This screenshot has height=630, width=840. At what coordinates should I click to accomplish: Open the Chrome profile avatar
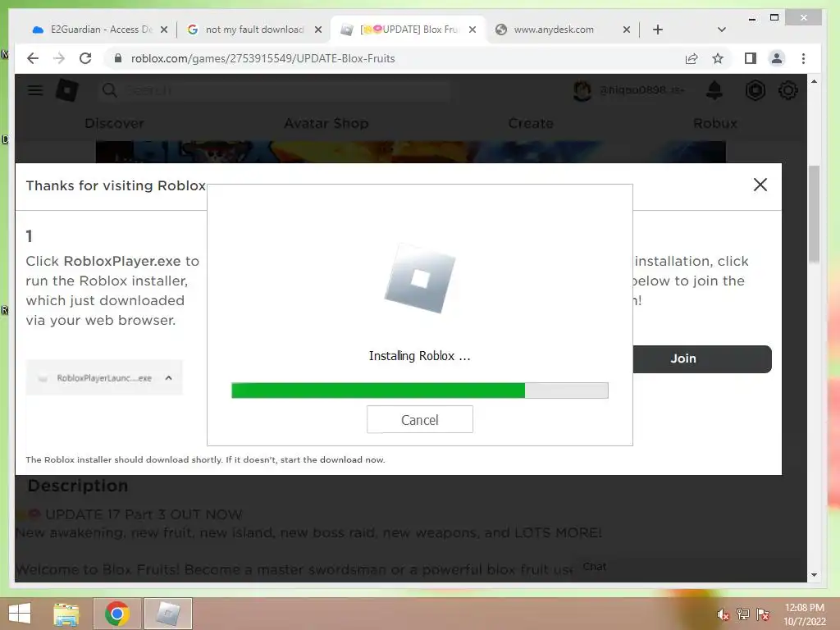(x=776, y=58)
